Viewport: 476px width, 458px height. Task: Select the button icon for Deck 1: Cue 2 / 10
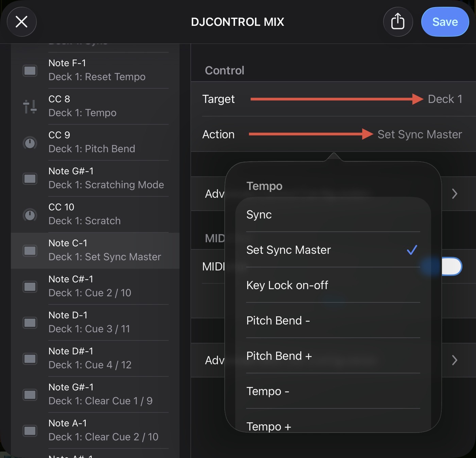[30, 287]
